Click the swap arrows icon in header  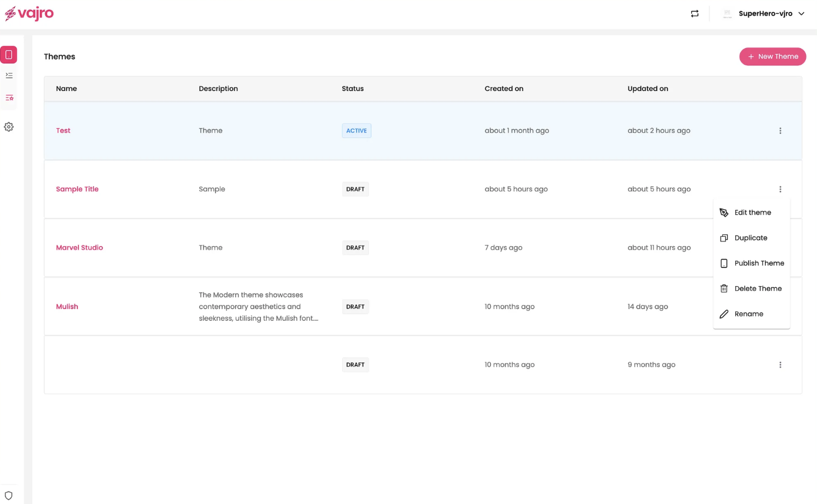tap(695, 14)
